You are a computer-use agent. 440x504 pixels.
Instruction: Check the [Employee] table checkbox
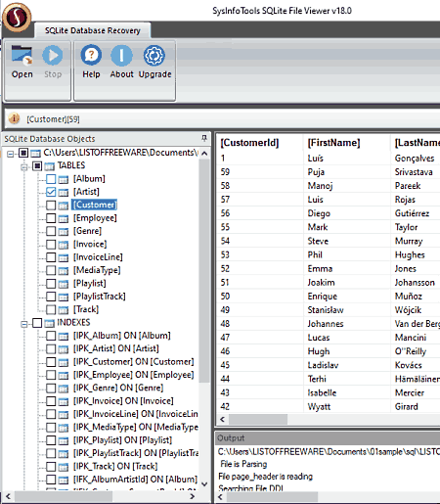pos(51,218)
